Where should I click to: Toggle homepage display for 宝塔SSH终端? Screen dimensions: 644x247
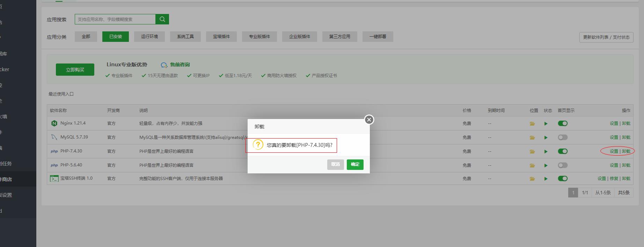coord(563,178)
